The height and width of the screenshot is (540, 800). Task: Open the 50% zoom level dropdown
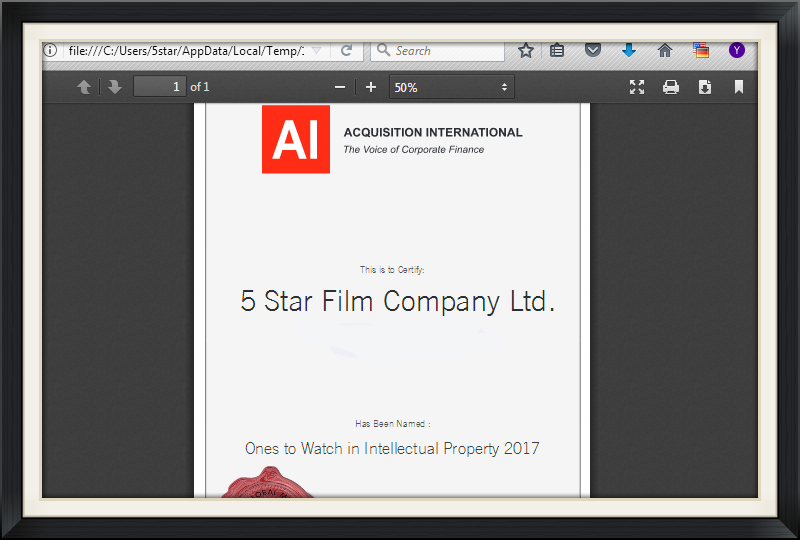(x=452, y=87)
